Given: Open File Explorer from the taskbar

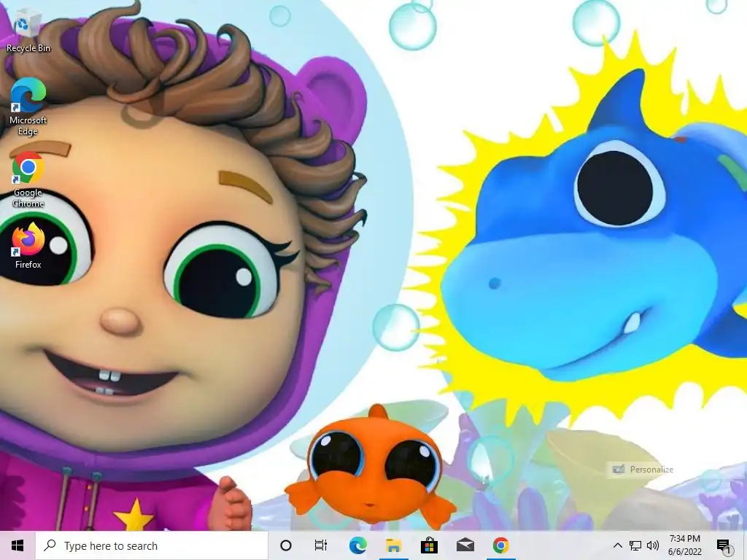Looking at the screenshot, I should pos(393,545).
